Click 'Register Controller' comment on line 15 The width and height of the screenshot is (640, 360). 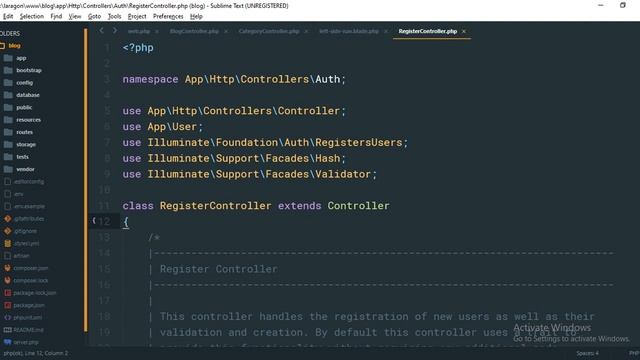pos(218,269)
